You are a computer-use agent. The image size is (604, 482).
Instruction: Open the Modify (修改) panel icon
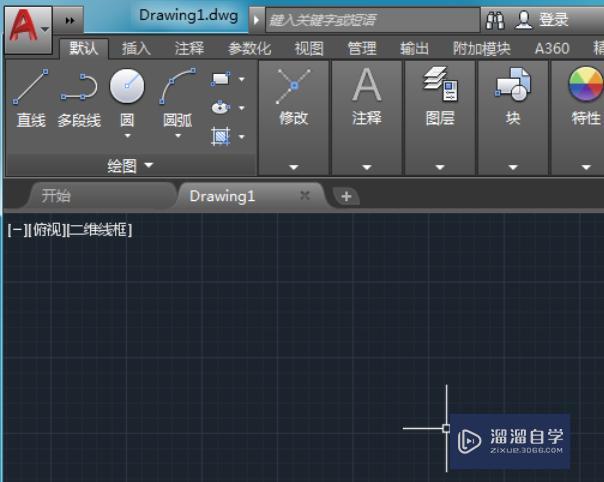(x=294, y=86)
